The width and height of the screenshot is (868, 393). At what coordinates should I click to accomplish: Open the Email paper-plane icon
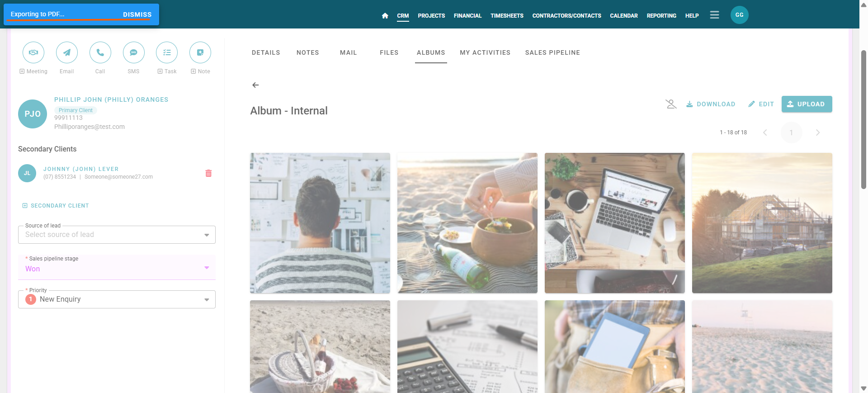67,52
